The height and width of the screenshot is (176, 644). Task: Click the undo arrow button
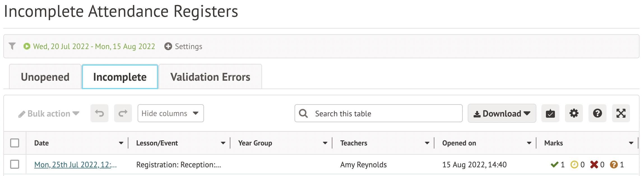[99, 114]
